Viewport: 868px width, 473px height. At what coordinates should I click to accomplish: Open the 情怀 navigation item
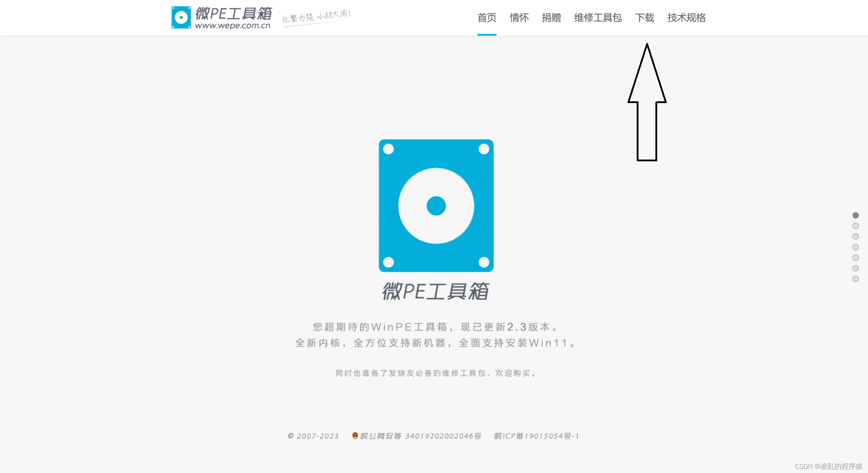(519, 18)
